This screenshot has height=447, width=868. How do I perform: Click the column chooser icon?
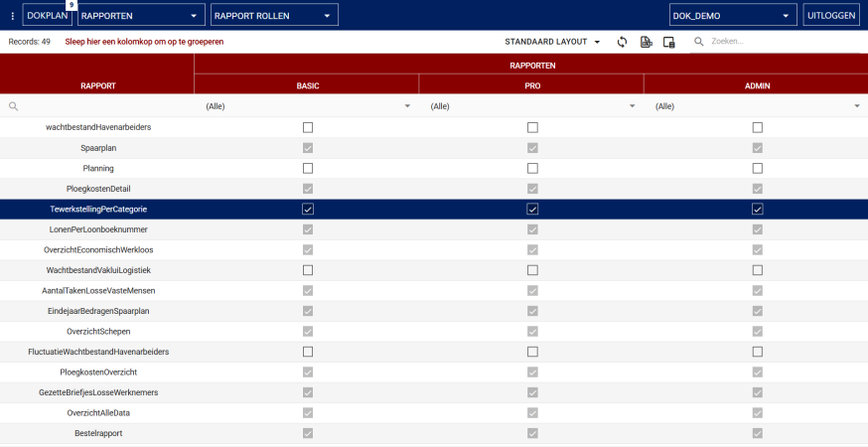click(x=668, y=42)
